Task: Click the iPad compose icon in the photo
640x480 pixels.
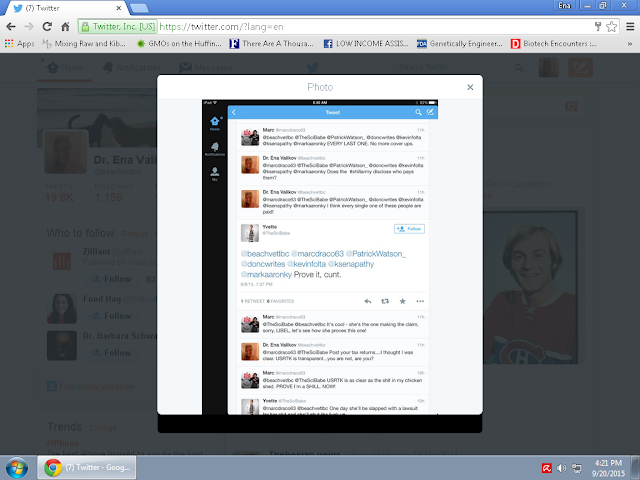Action: 430,112
